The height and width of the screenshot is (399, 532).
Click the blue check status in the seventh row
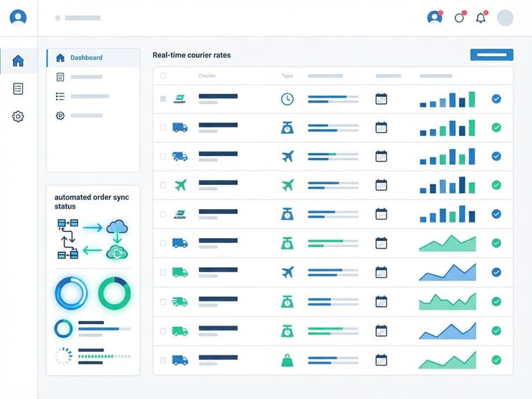coord(497,272)
